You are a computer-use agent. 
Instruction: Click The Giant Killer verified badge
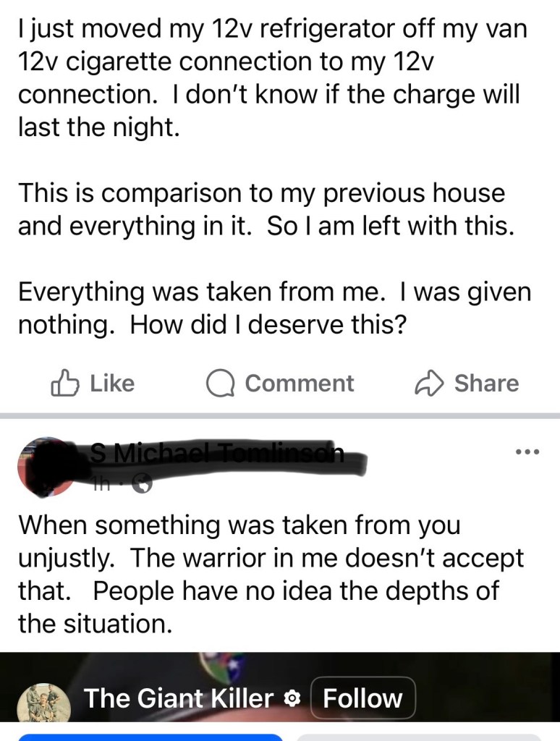(292, 699)
